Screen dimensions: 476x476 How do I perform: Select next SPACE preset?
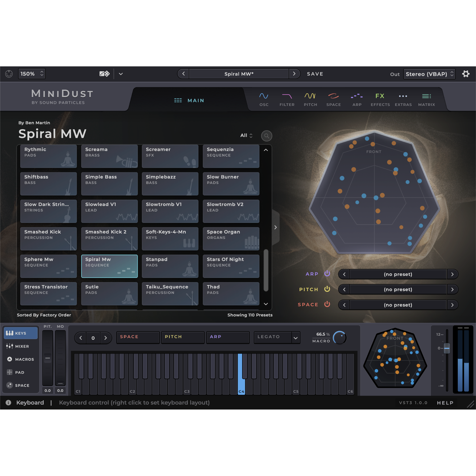452,305
